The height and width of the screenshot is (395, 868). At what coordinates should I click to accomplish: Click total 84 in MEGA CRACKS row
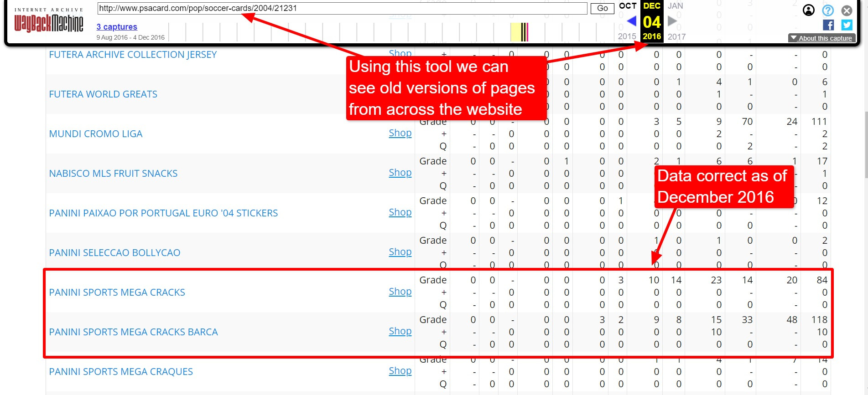pyautogui.click(x=822, y=280)
